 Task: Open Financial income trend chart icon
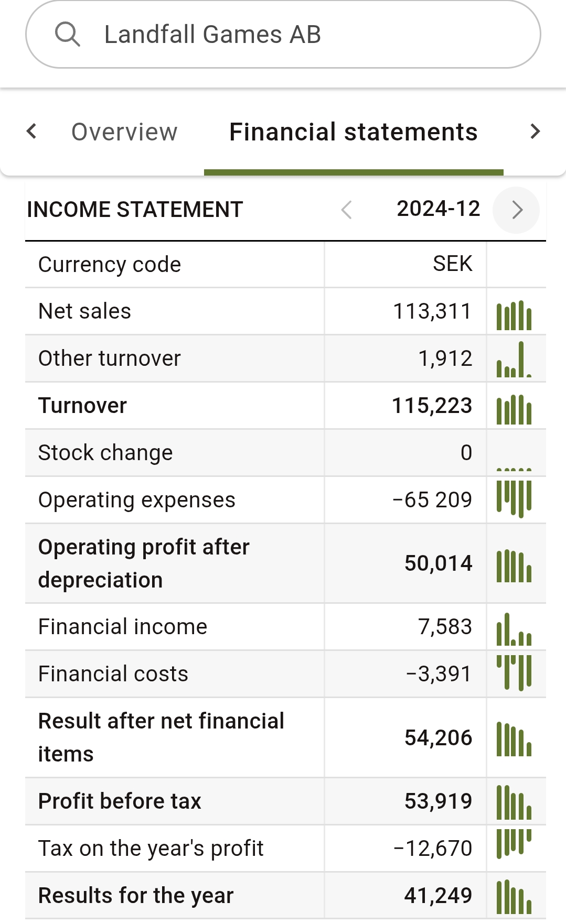pyautogui.click(x=514, y=629)
